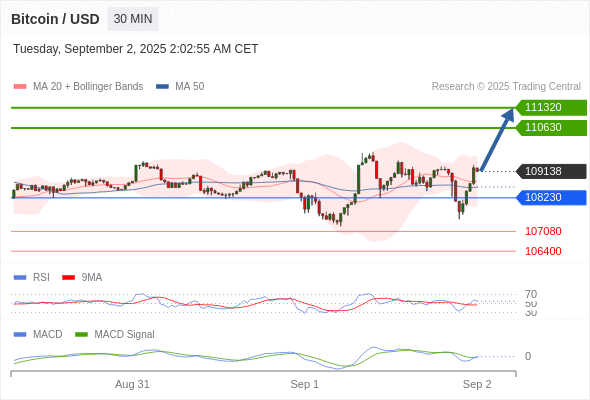
Task: Click the blue upward forecast arrow
Action: pos(497,140)
